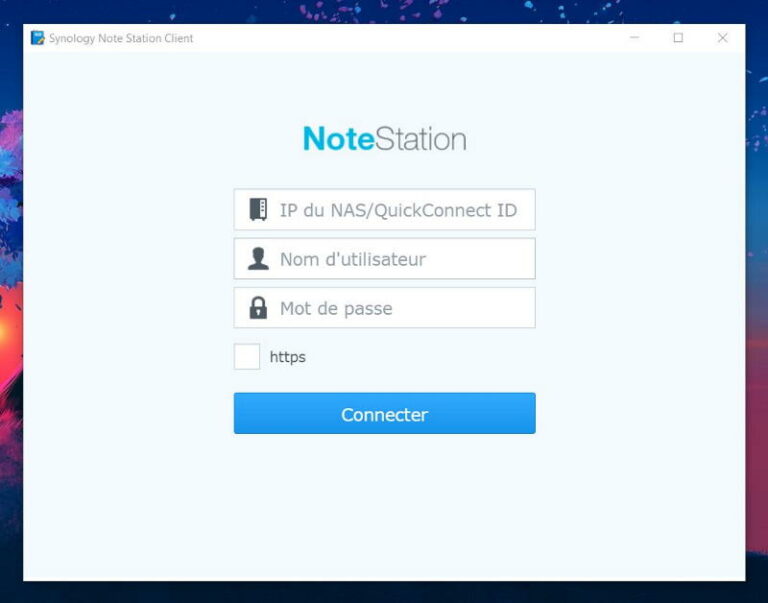
Task: Click the 'Synology Note Station Client' title text
Action: (x=121, y=38)
